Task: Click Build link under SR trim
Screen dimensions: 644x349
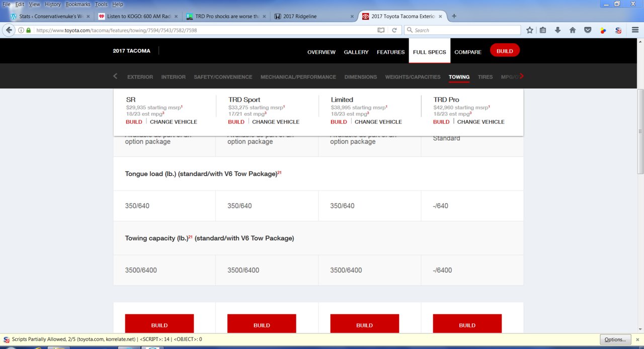Action: pyautogui.click(x=134, y=122)
